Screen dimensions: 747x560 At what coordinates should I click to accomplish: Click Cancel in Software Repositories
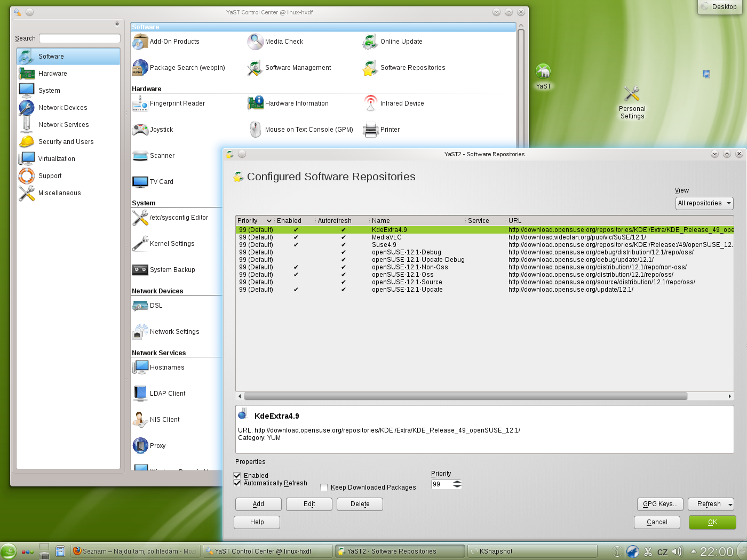657,523
